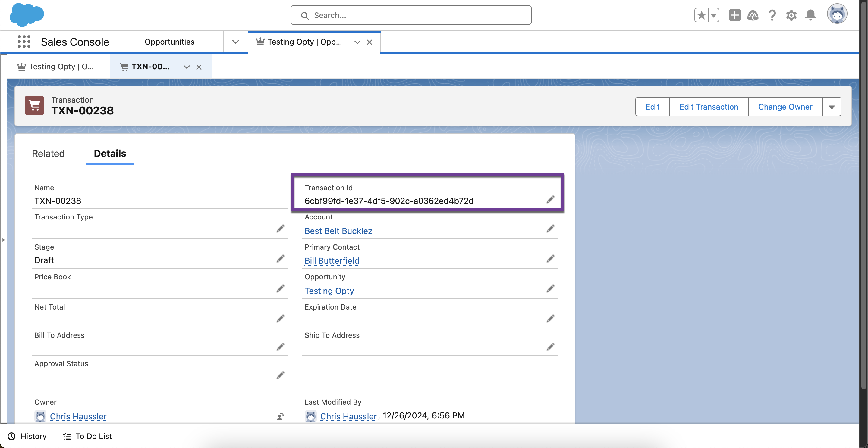The width and height of the screenshot is (868, 448).
Task: Close the Testing Opty workspace tab
Action: click(370, 42)
